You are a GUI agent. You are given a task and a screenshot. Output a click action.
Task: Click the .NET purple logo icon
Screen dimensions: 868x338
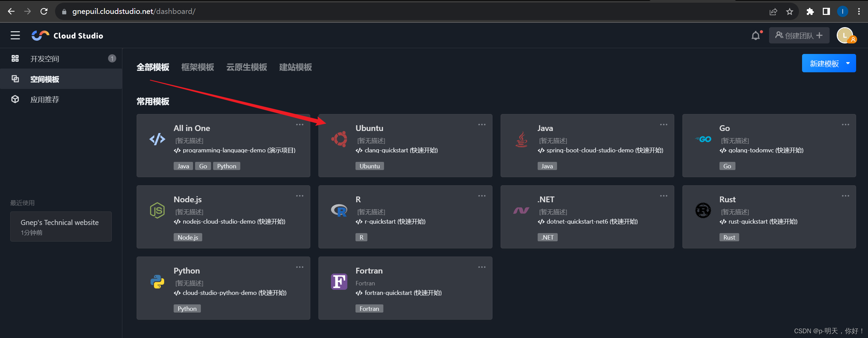521,211
